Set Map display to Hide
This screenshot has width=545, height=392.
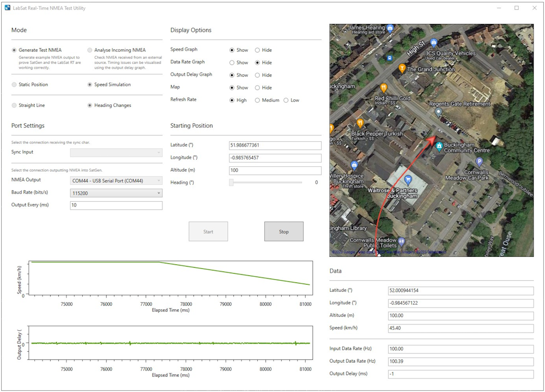(257, 88)
